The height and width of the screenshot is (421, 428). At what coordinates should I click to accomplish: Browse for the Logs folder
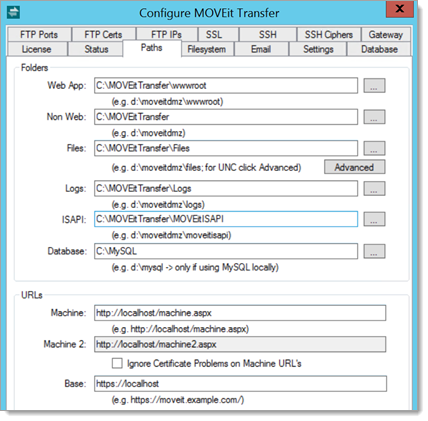tap(374, 189)
